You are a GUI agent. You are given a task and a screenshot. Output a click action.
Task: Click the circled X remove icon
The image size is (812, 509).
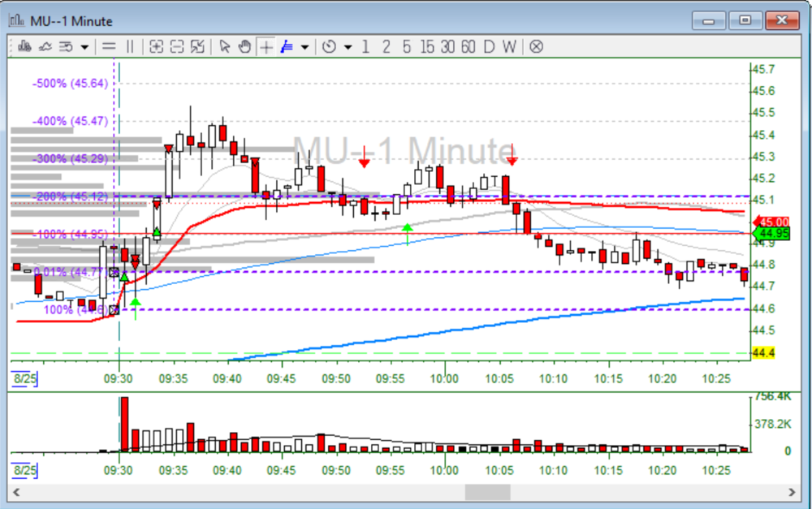coord(536,47)
